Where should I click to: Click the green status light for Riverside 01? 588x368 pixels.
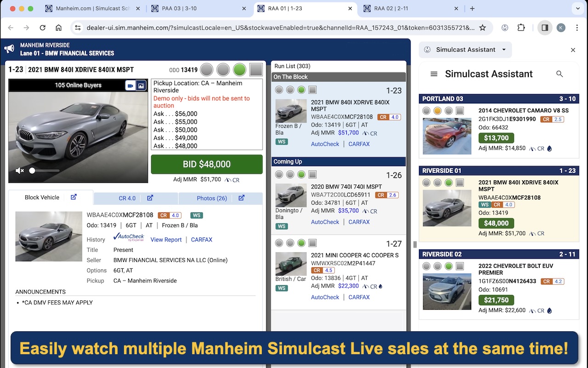pyautogui.click(x=448, y=182)
